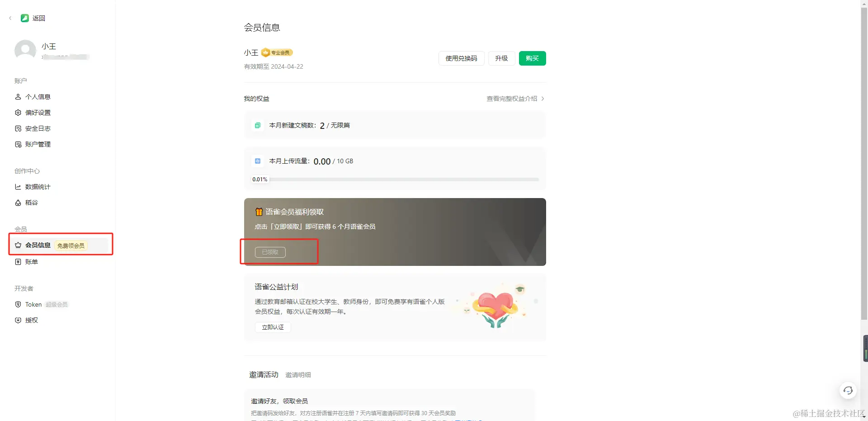Click the 偏好设置 gear icon

coord(18,113)
